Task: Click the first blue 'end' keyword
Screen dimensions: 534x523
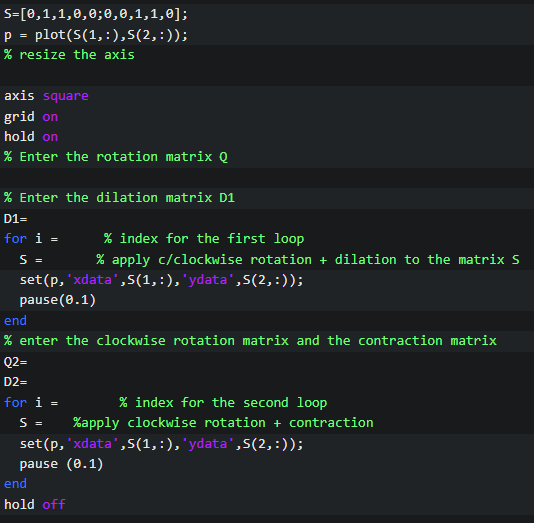Action: [x=15, y=320]
